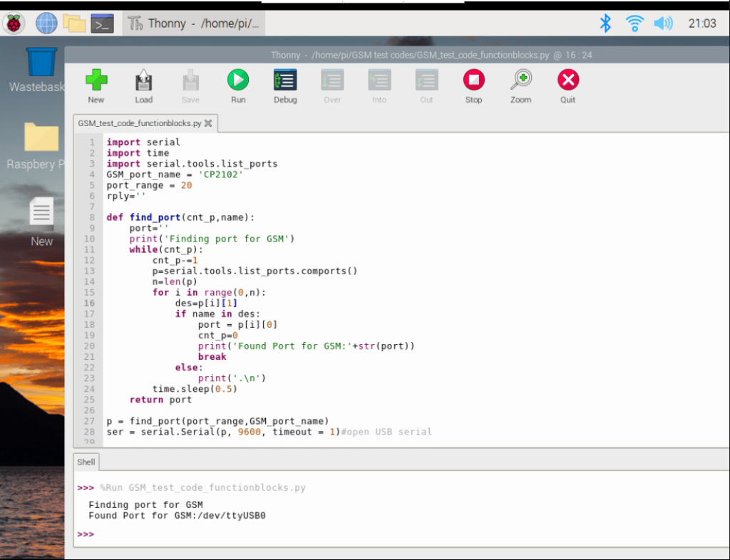Click print('Finding port for GSM') line
Image resolution: width=730 pixels, height=560 pixels.
coord(212,239)
